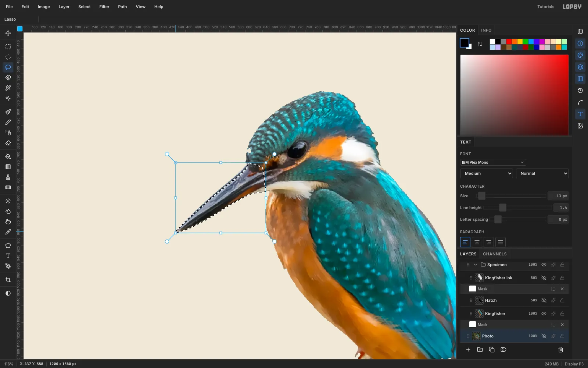Collapse the Specimen group

point(476,265)
